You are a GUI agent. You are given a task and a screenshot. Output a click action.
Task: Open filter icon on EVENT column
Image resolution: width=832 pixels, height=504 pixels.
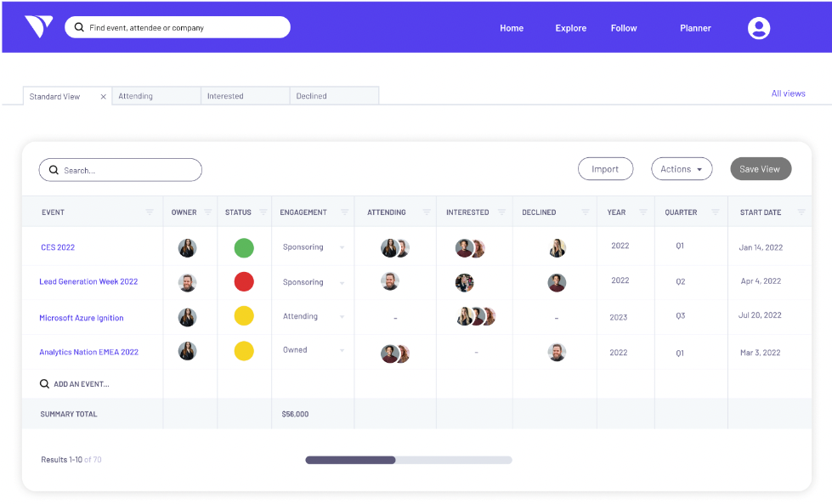150,212
